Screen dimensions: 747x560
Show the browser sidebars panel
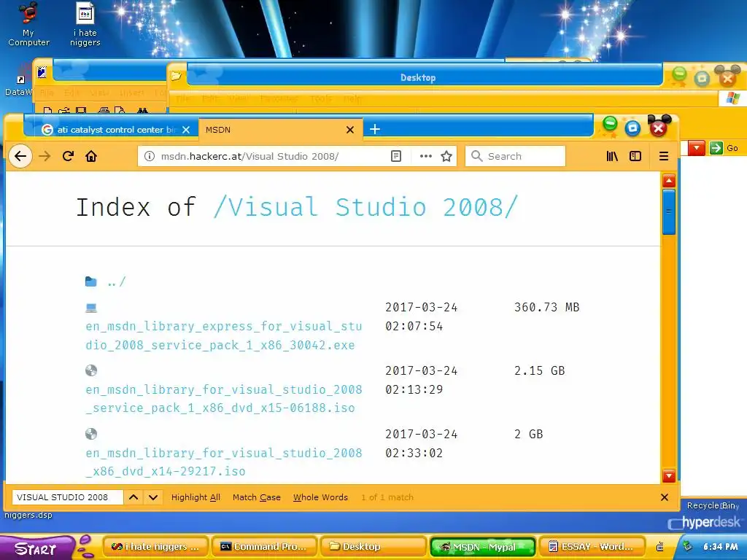point(635,156)
